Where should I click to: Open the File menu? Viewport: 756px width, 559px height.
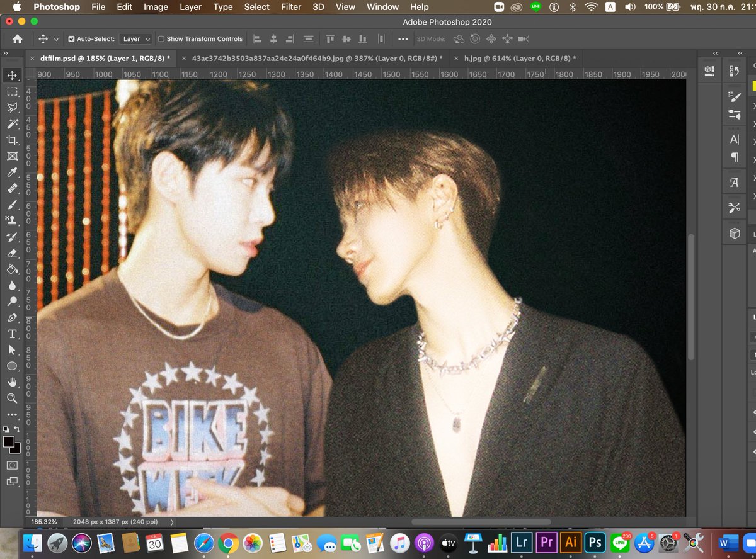98,7
